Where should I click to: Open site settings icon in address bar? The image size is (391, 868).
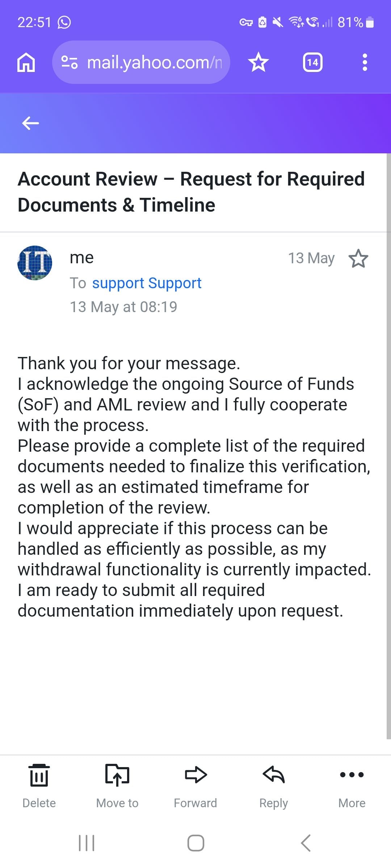click(69, 62)
